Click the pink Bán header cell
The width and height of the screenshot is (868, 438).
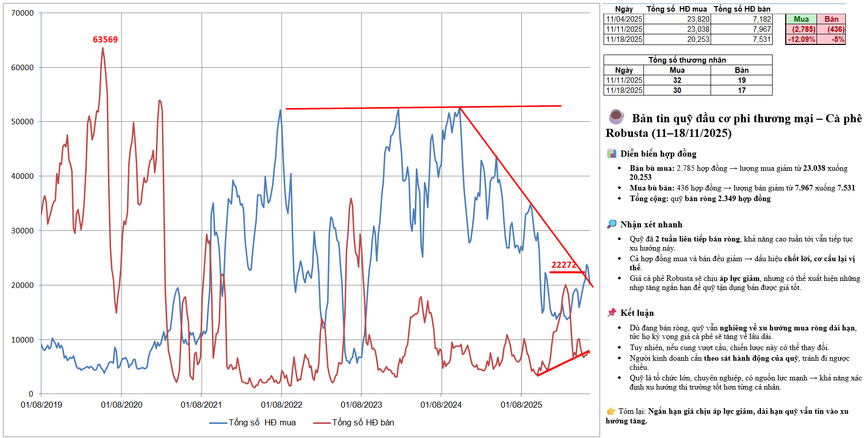click(x=831, y=19)
